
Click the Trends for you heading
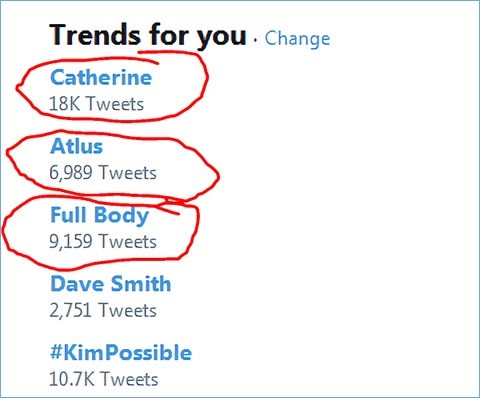[x=148, y=36]
